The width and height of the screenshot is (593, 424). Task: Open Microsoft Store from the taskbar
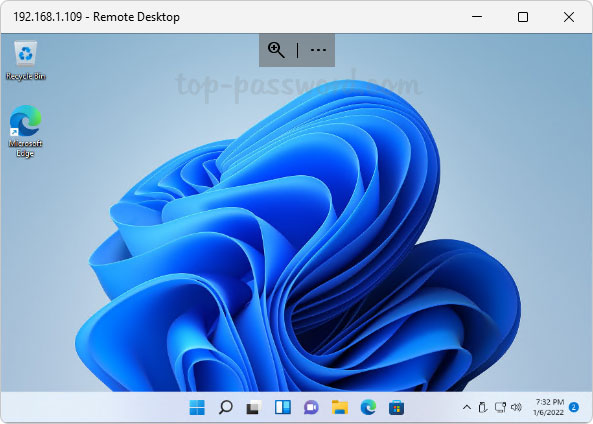[x=396, y=407]
